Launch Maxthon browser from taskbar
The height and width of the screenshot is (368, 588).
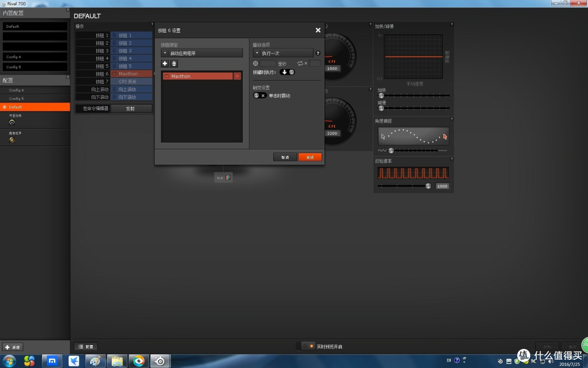52,361
